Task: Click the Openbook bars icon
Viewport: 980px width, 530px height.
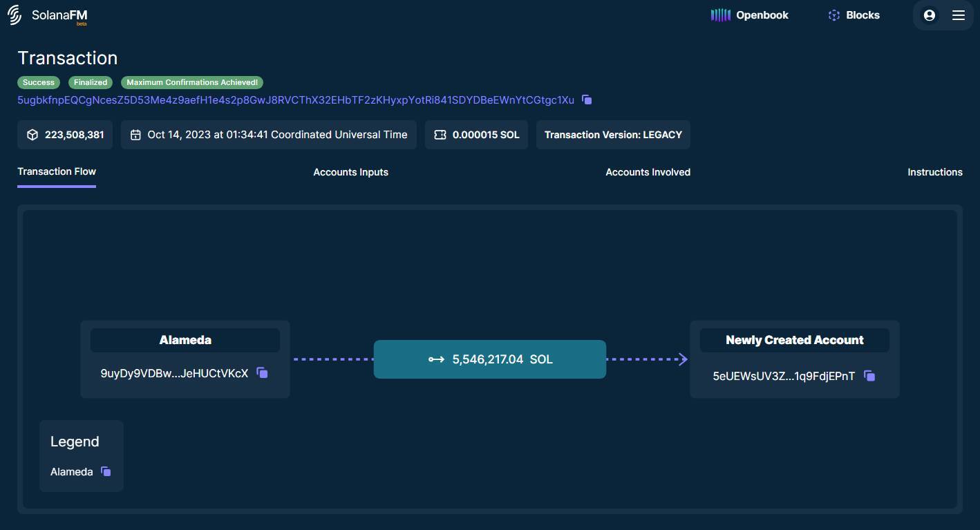Action: (721, 15)
